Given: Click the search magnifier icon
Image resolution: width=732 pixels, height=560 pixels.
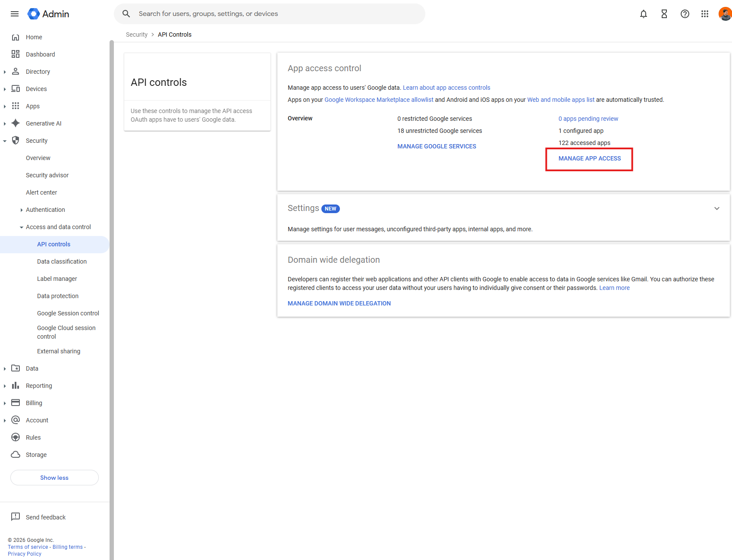Looking at the screenshot, I should 126,14.
